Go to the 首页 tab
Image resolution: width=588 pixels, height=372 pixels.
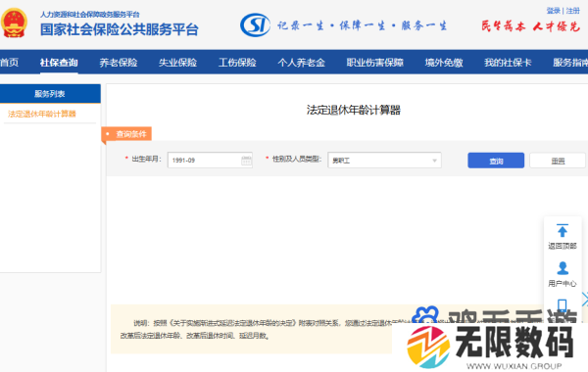tap(9, 63)
